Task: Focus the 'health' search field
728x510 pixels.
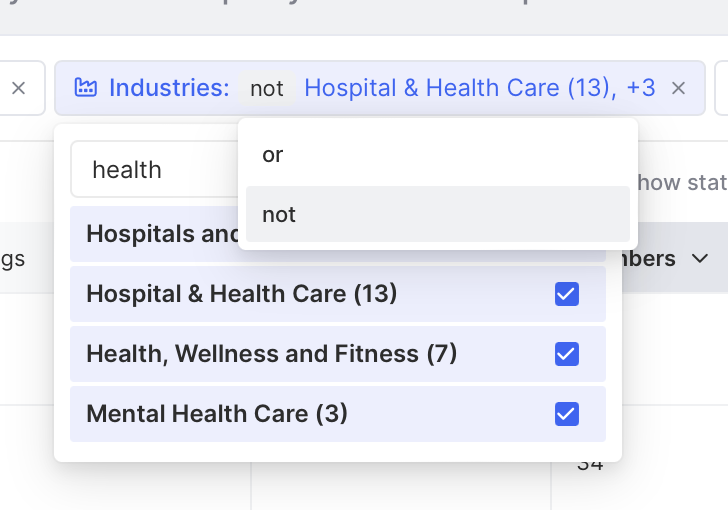Action: [x=155, y=170]
